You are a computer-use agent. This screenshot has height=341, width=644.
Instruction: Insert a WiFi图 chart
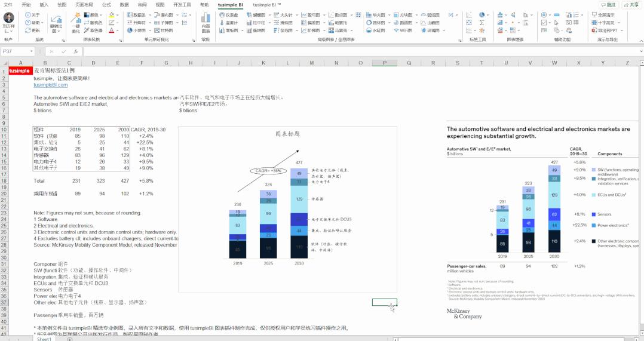pos(403,30)
